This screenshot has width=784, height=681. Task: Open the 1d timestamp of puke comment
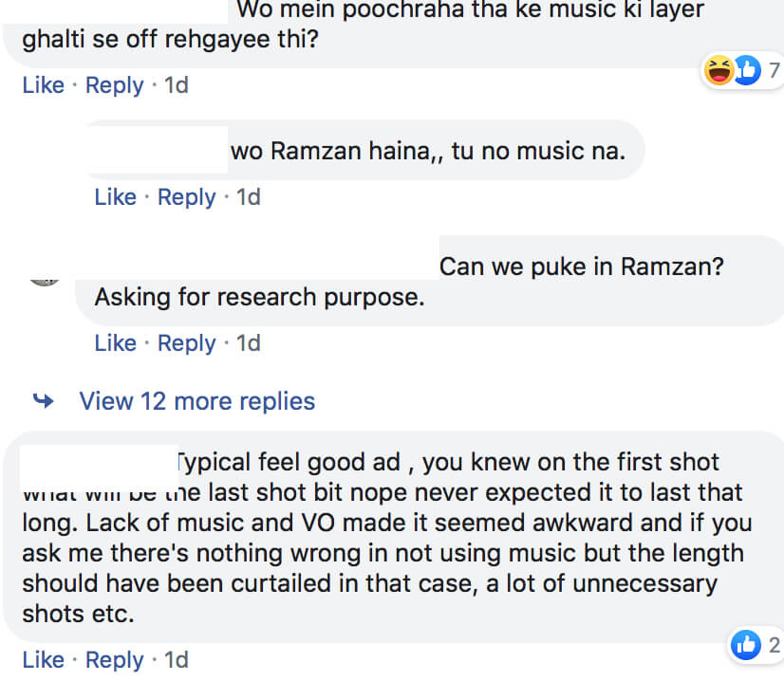coord(249,343)
